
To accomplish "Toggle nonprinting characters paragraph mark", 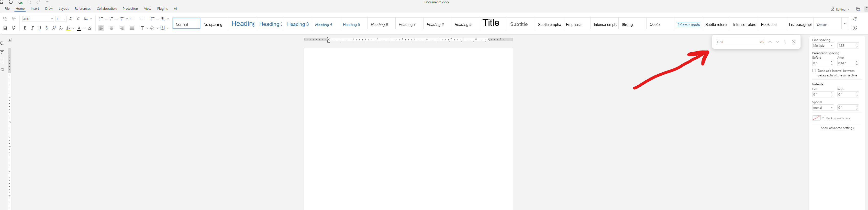I will pos(142,28).
